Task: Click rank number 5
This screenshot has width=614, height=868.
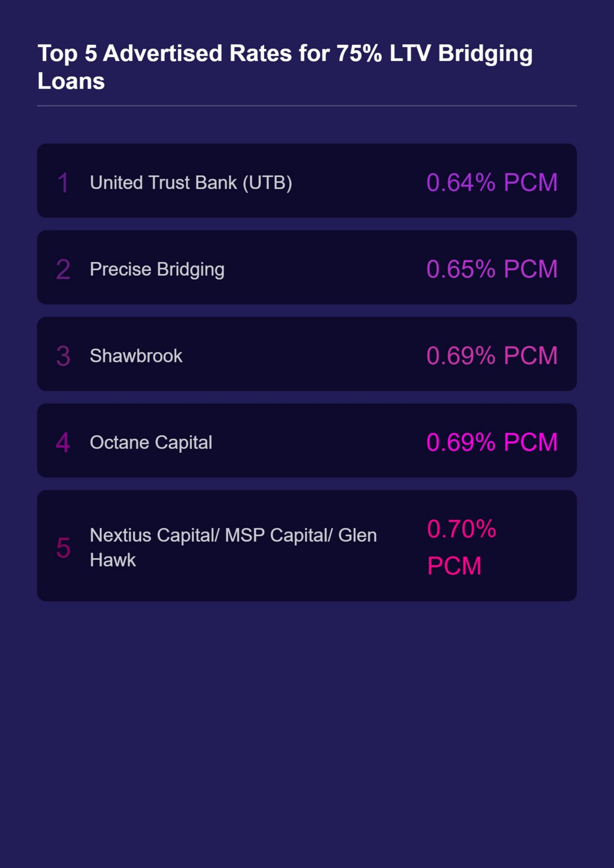Action: point(63,547)
